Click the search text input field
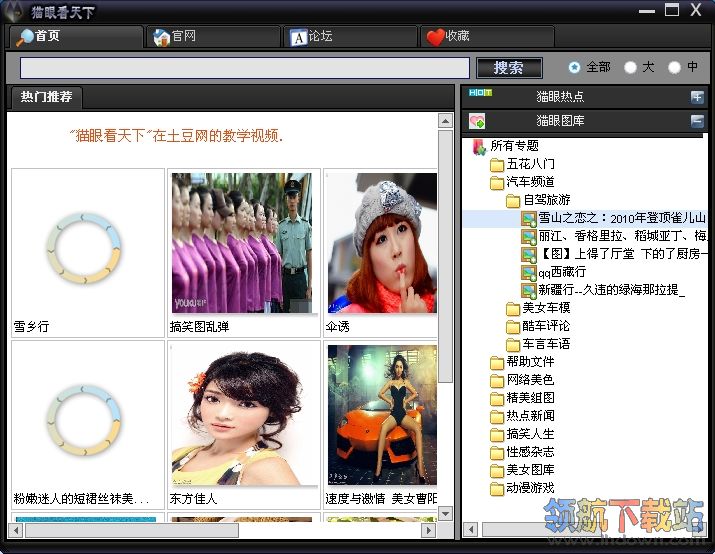The width and height of the screenshot is (715, 554). (244, 68)
